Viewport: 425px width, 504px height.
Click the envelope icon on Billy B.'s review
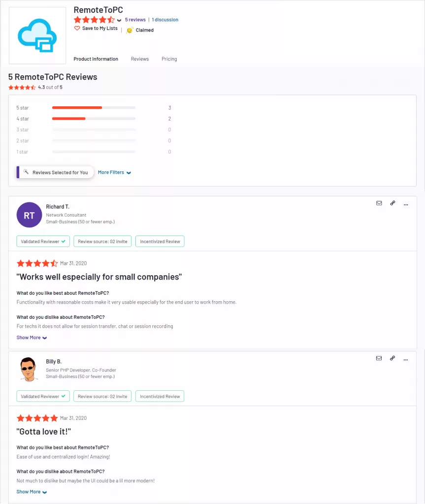pyautogui.click(x=379, y=358)
